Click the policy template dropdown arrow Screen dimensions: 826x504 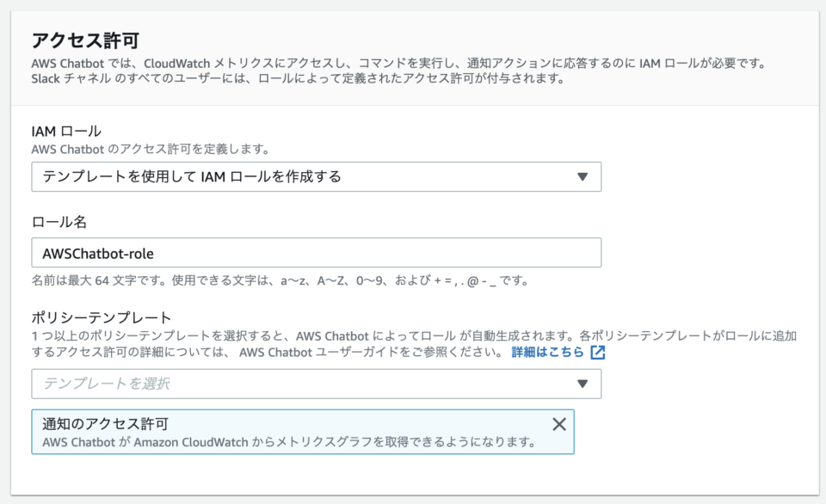tap(584, 384)
